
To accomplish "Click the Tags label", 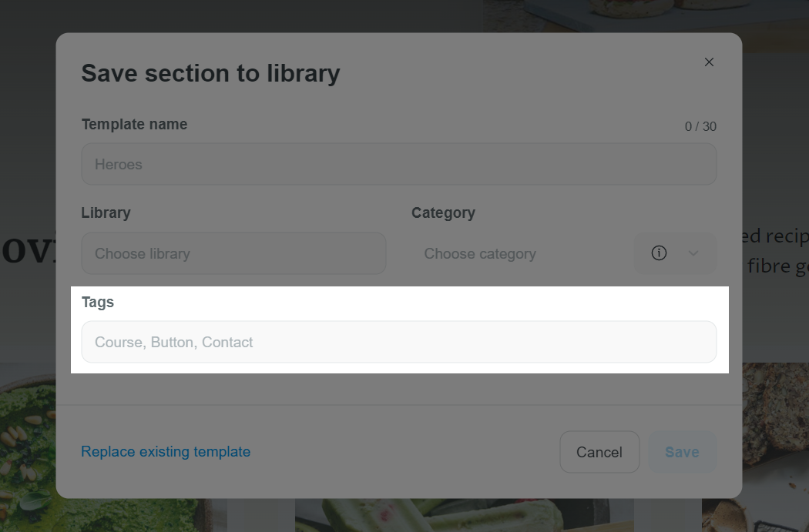I will (98, 302).
